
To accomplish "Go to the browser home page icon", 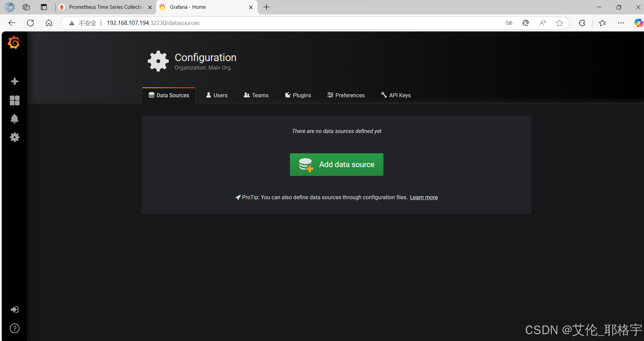I will (x=49, y=23).
